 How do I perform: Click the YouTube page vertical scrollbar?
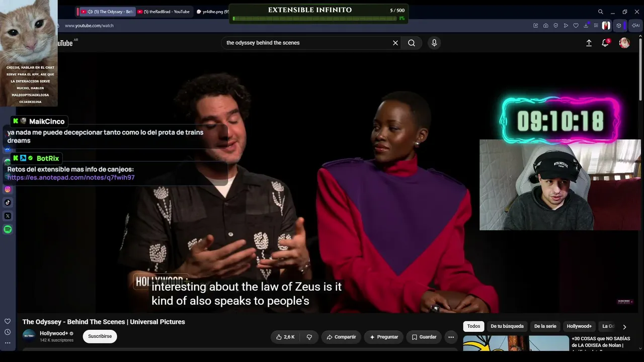coord(640,70)
